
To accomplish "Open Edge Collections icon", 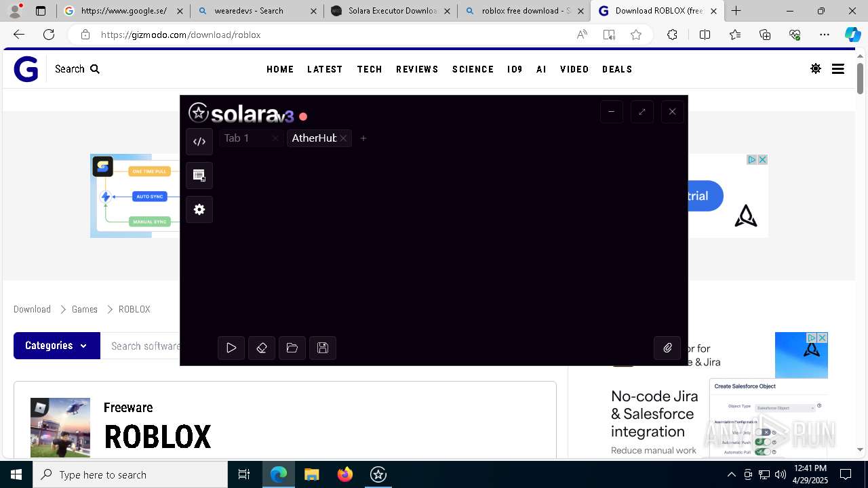I will [765, 35].
